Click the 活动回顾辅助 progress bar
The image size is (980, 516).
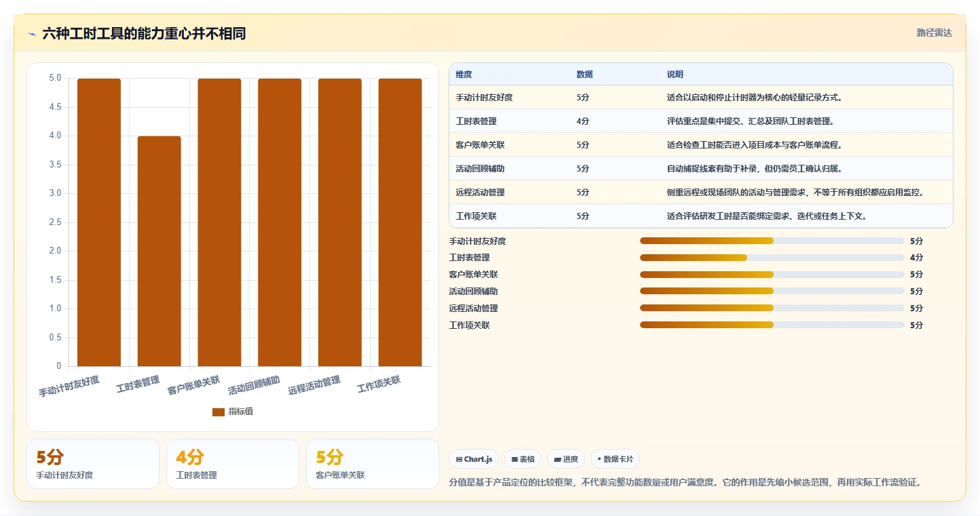coord(772,292)
